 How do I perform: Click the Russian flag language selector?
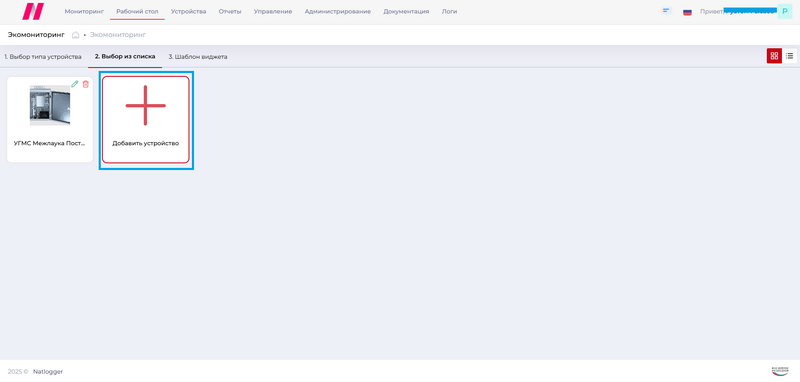[687, 12]
